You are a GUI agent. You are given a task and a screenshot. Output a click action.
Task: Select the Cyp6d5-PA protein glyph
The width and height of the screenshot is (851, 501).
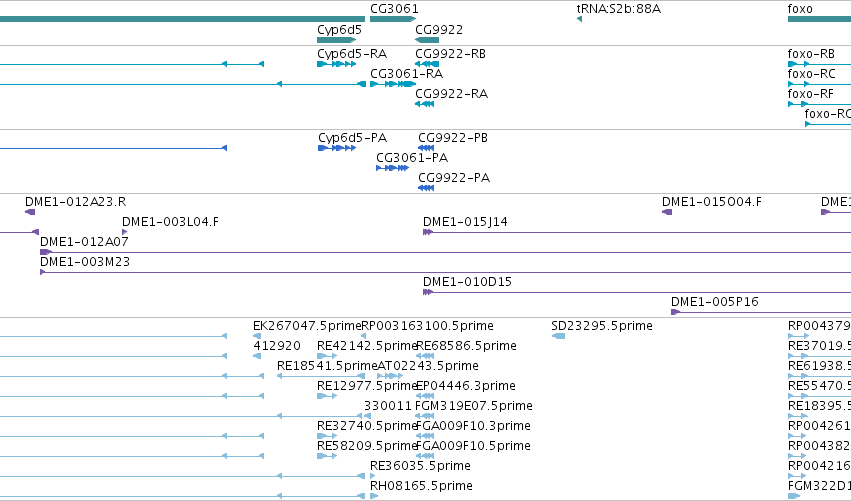click(x=337, y=148)
